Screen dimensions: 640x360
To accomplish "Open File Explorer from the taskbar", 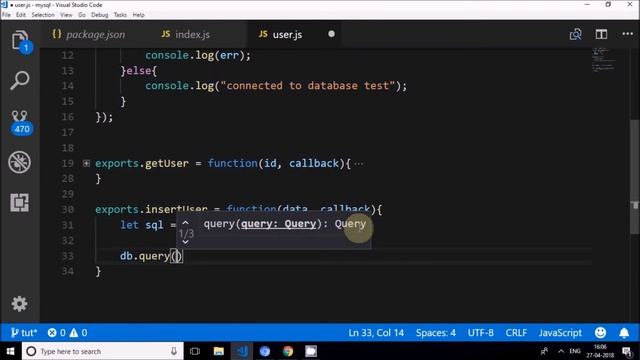I will [x=218, y=351].
